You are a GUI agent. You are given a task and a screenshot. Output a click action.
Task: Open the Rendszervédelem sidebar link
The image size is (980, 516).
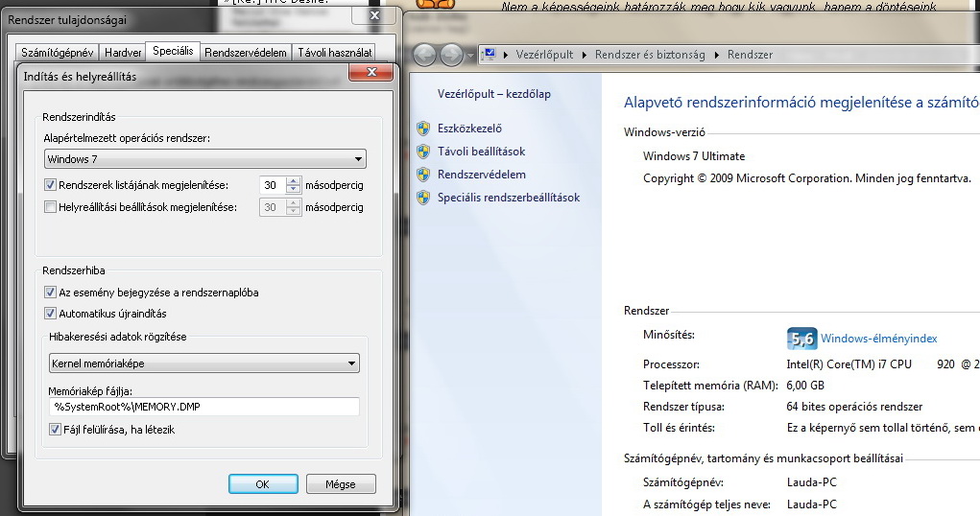481,175
